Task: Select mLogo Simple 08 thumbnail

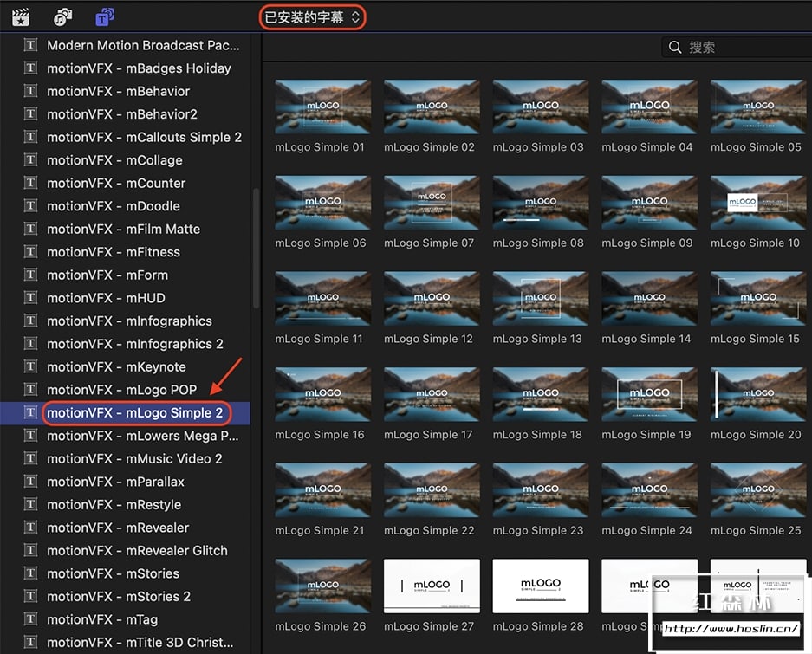Action: [x=540, y=203]
